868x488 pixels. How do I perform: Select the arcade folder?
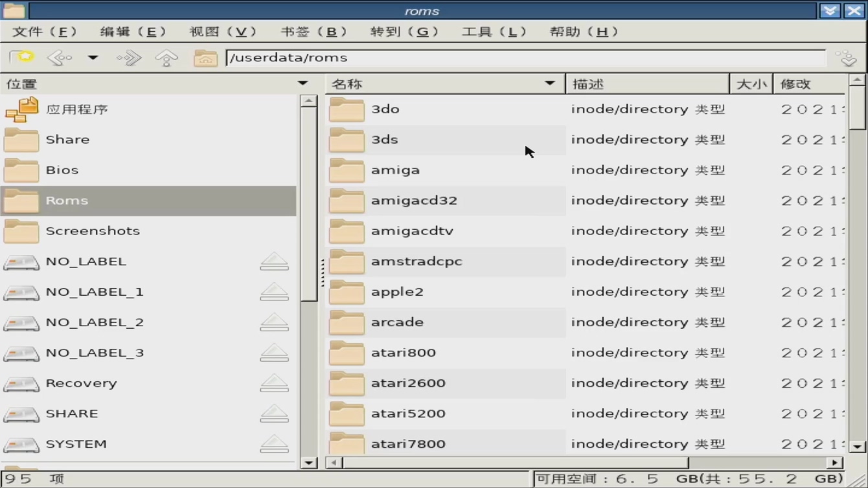397,322
